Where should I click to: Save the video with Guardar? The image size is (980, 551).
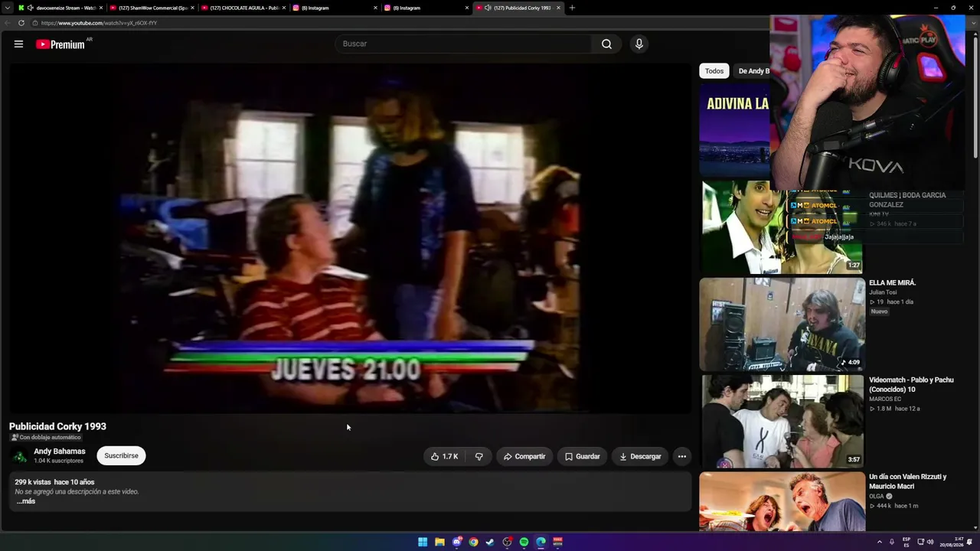point(583,456)
